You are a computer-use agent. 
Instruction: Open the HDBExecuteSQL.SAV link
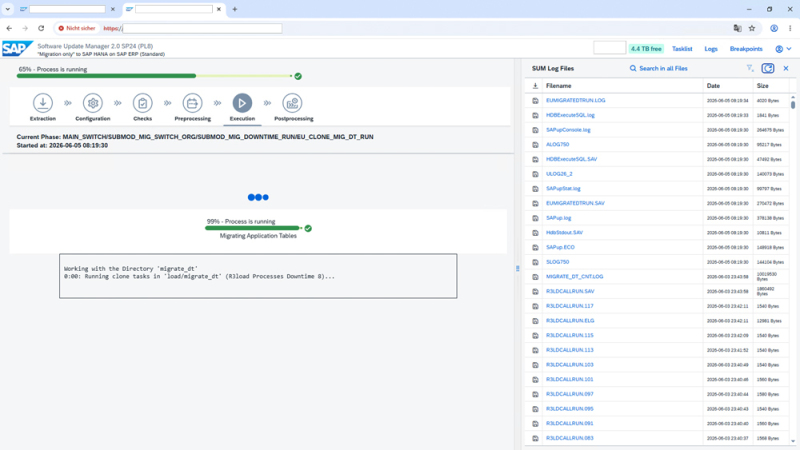coord(571,159)
